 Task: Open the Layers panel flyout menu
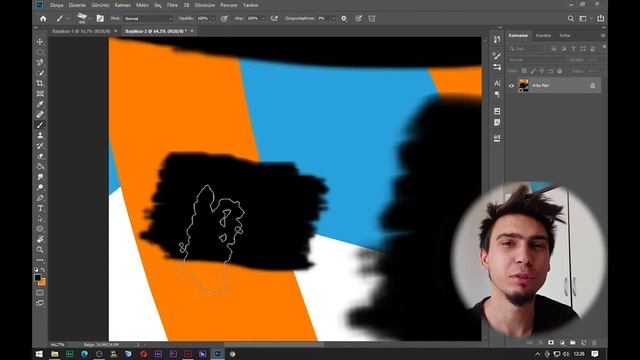tap(603, 36)
